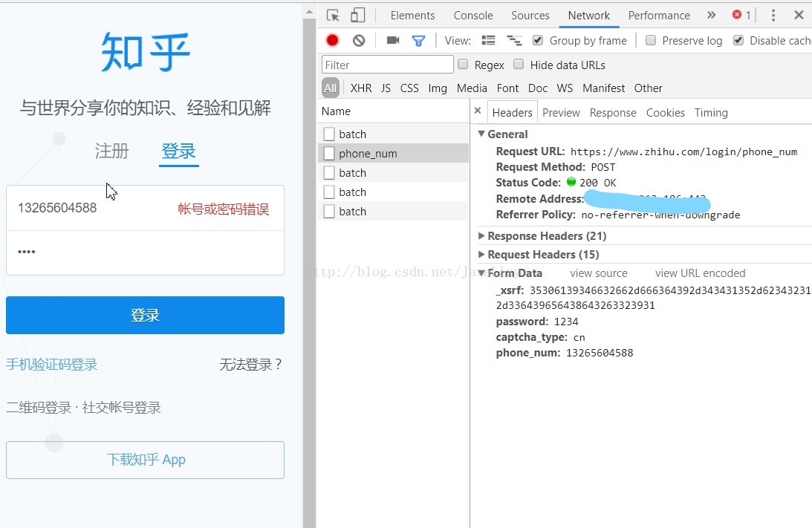Select the All request type filter
This screenshot has width=812, height=528.
pos(331,88)
